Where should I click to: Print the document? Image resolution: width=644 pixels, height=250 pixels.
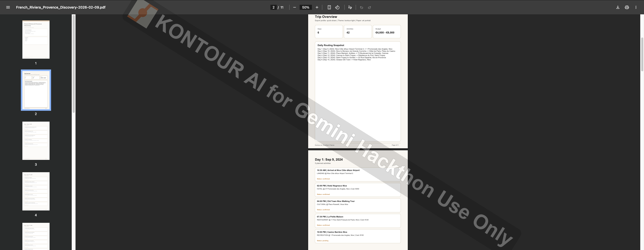(627, 7)
